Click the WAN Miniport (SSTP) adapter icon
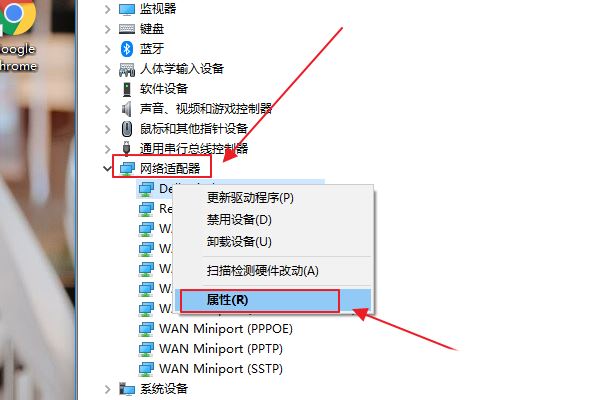This screenshot has height=400, width=600. (146, 369)
